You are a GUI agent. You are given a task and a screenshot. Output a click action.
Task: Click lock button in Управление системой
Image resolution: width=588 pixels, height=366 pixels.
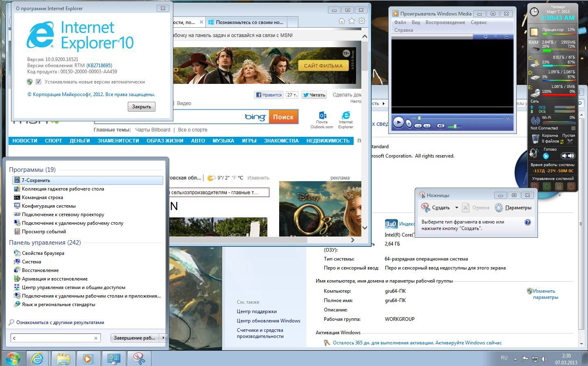[x=559, y=186]
